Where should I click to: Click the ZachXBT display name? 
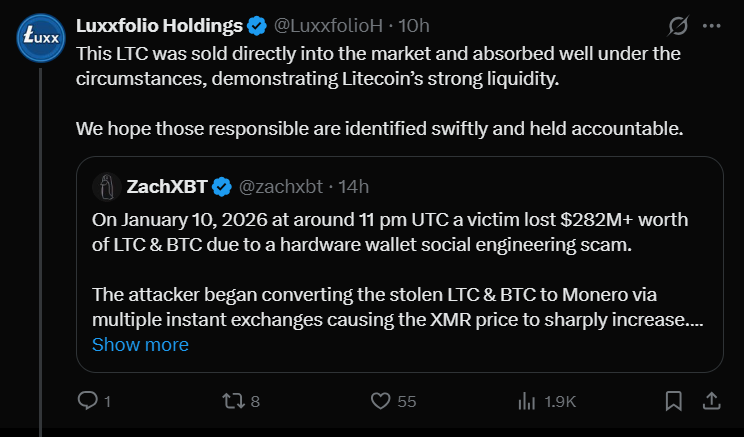point(167,186)
